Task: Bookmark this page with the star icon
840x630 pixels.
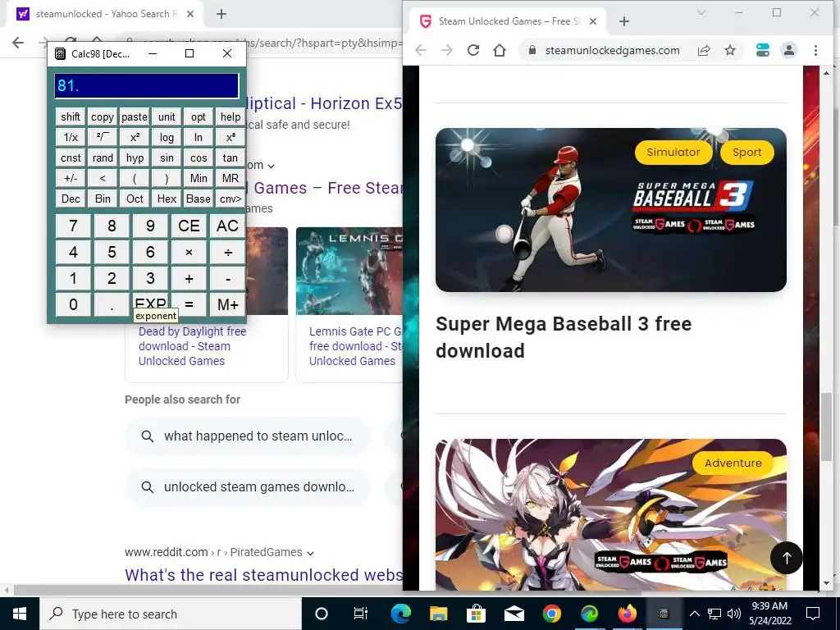Action: coord(729,50)
